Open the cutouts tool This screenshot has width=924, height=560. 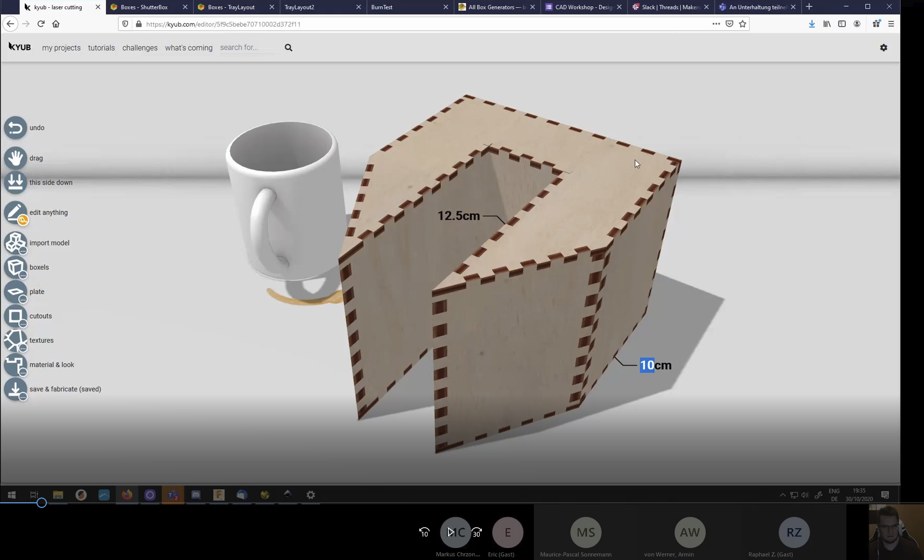click(x=15, y=316)
